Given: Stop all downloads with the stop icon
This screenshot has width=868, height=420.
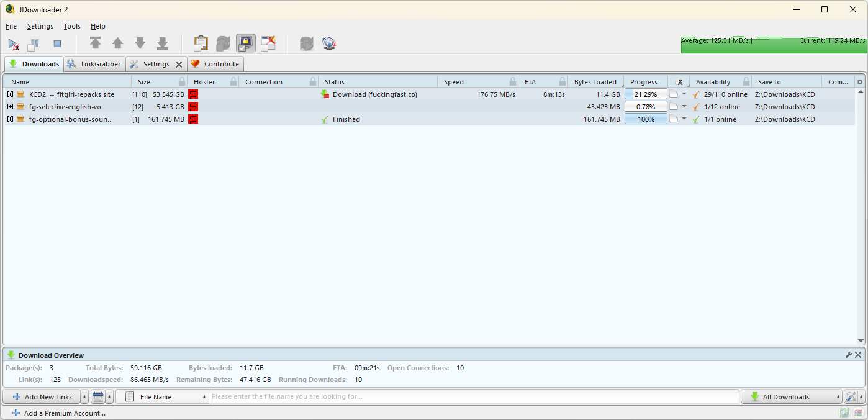Looking at the screenshot, I should tap(57, 43).
